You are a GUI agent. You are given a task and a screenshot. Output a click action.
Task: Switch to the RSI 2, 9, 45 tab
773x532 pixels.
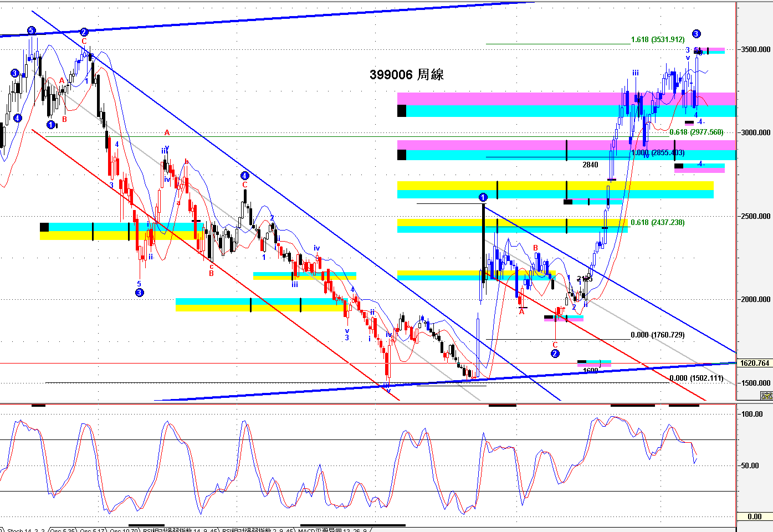pyautogui.click(x=258, y=530)
